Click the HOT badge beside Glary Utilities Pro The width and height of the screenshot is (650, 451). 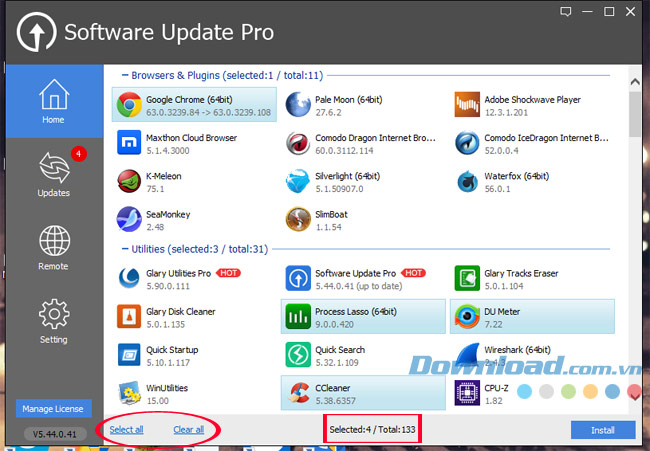pos(228,273)
